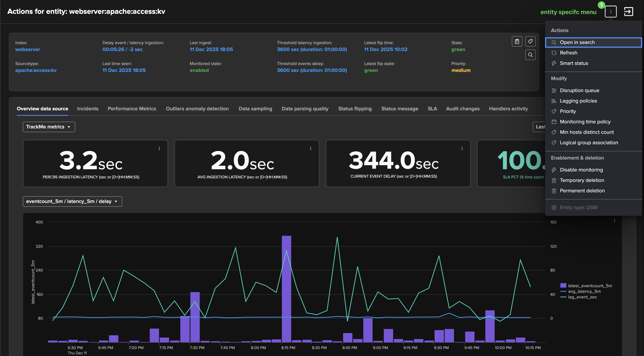
Task: Expand the TrackMe metrics dropdown
Action: tap(49, 127)
